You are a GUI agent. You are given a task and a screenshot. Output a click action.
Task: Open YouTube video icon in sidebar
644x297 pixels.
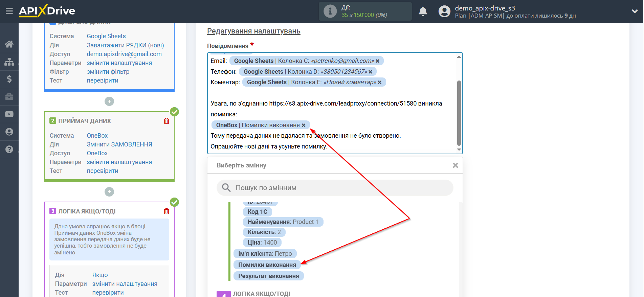point(9,114)
